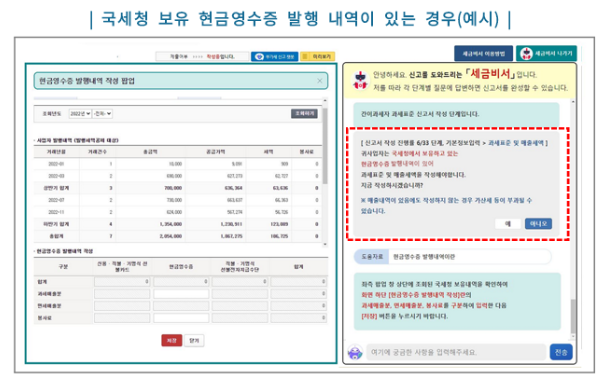
Task: Click the 세금비서 robot avatar in greeting
Action: pyautogui.click(x=360, y=81)
